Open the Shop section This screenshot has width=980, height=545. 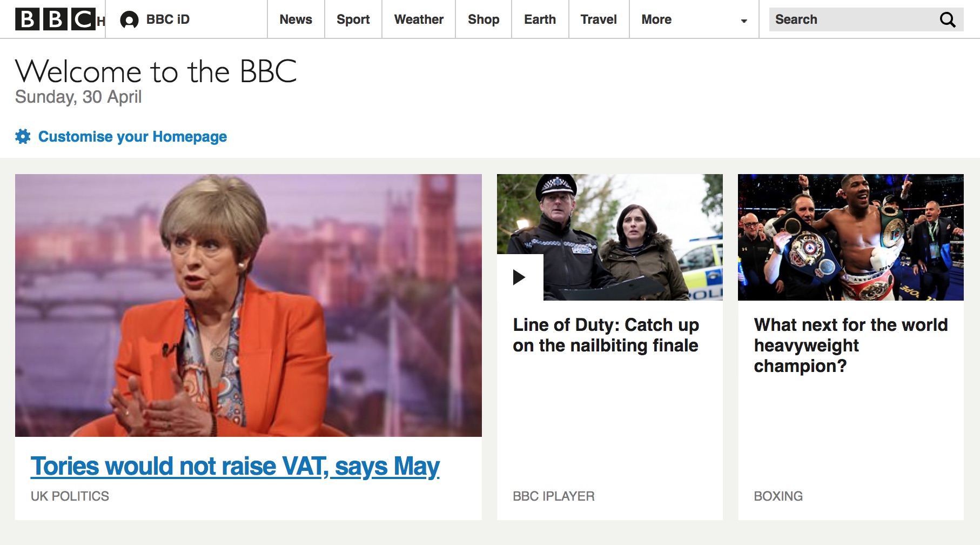(484, 19)
